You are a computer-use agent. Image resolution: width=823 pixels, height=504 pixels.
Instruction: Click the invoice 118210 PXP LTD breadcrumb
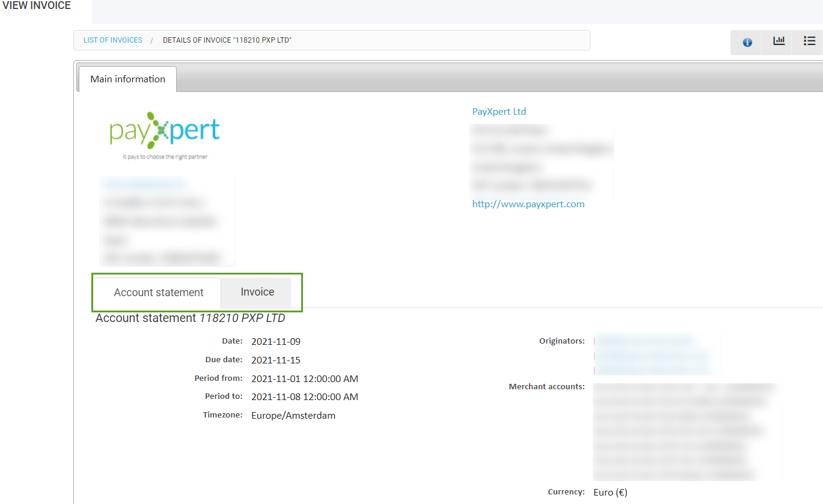click(x=227, y=40)
